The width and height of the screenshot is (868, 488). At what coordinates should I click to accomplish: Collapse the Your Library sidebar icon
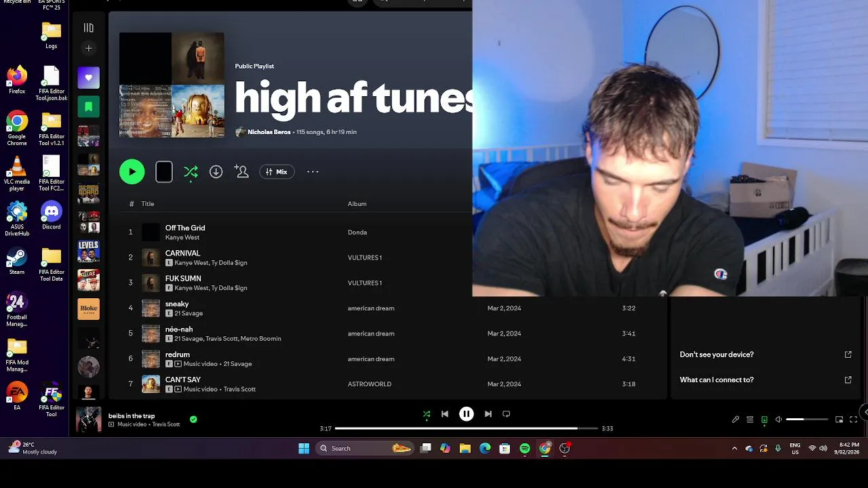88,28
